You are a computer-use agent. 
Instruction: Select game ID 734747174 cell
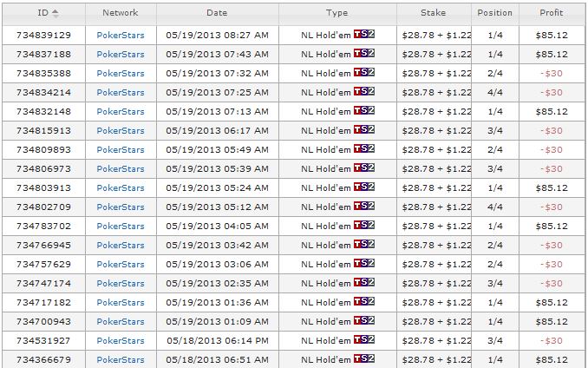tap(43, 283)
